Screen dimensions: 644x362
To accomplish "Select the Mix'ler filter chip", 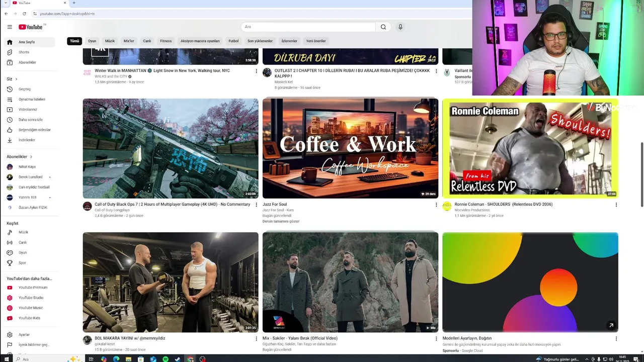I will pyautogui.click(x=129, y=41).
